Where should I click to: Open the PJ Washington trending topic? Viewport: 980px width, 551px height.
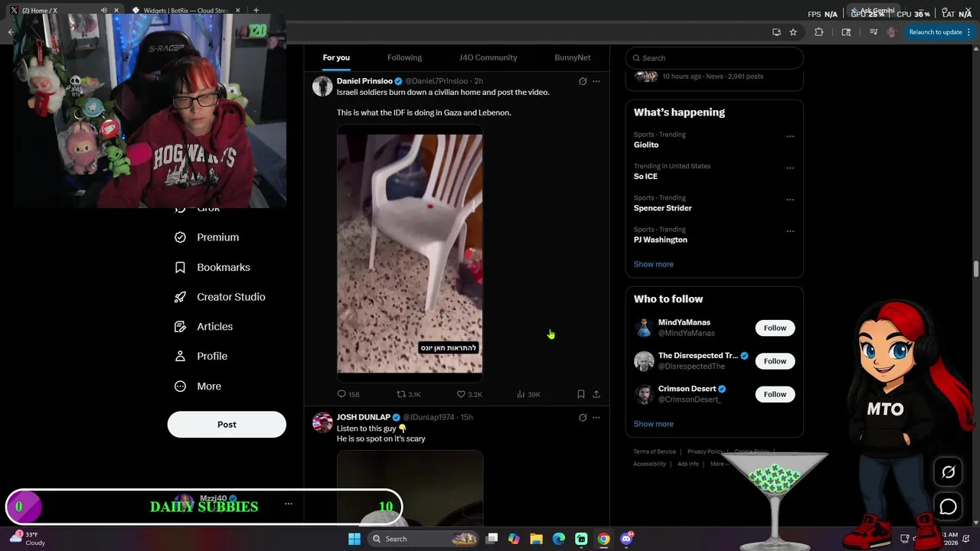click(660, 240)
